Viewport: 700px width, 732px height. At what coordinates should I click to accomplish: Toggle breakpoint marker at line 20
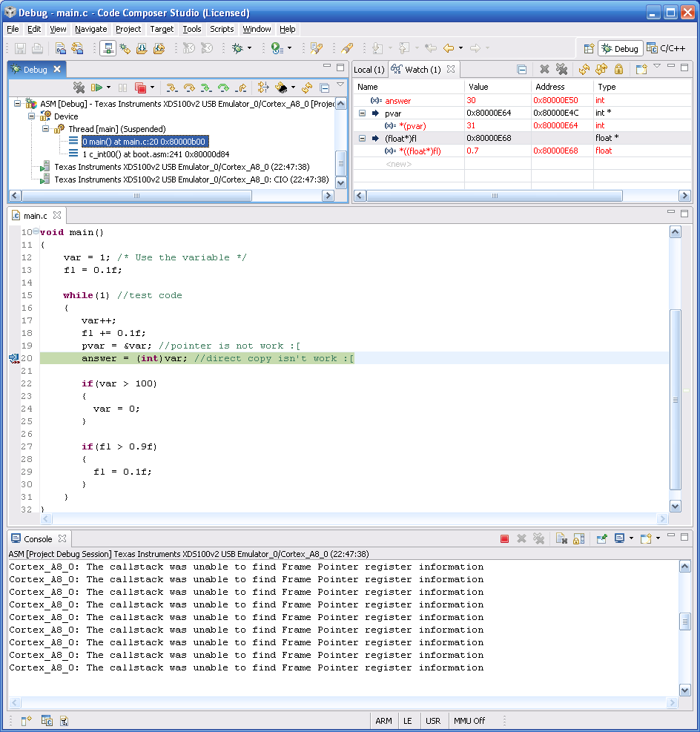13,358
